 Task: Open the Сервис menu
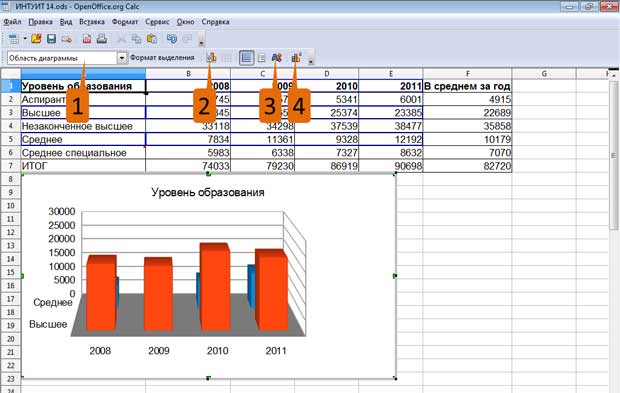click(x=157, y=22)
